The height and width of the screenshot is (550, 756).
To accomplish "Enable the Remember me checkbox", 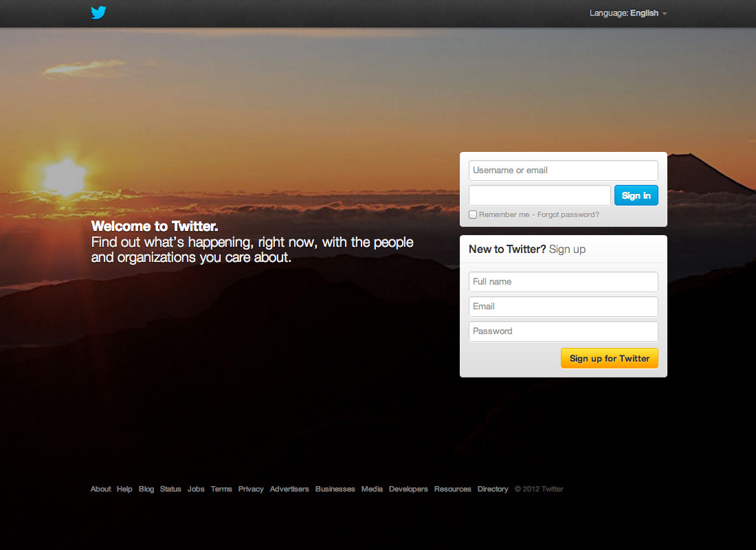I will (473, 214).
